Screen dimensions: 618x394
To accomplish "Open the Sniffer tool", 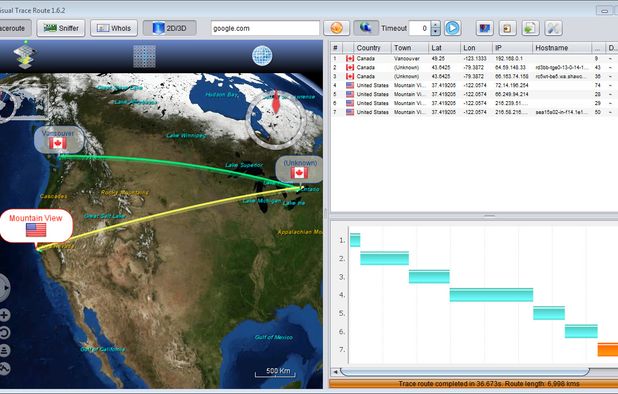I will [x=61, y=28].
